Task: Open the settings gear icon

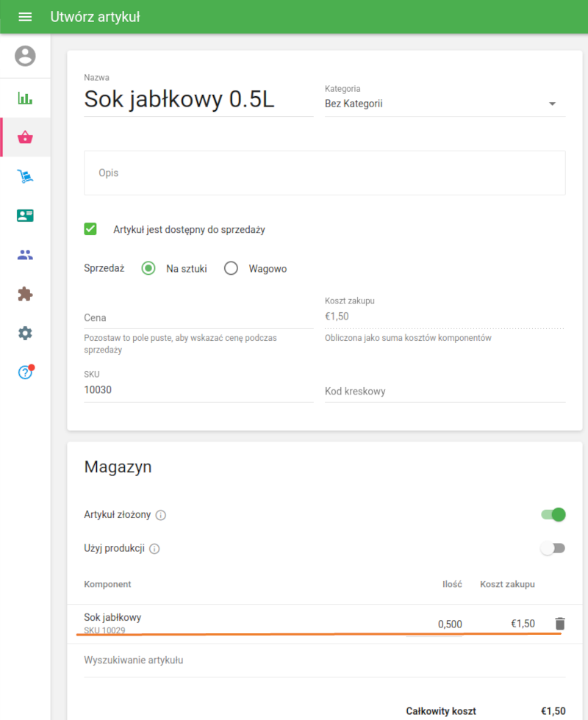Action: tap(25, 333)
